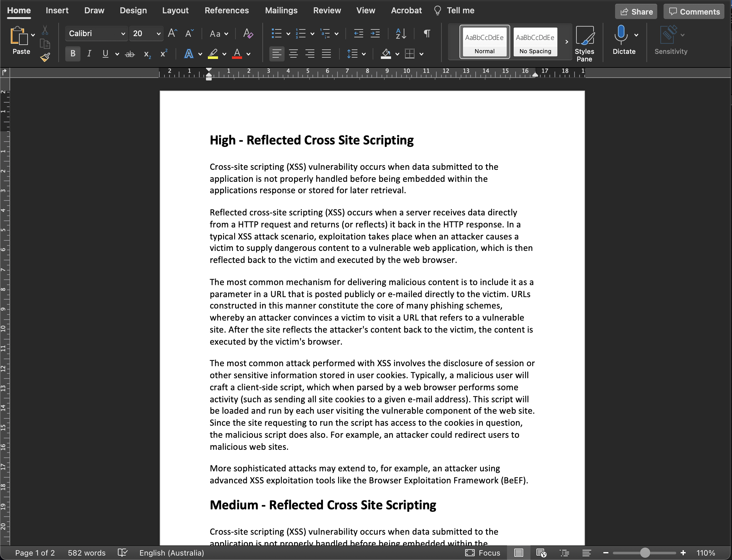Toggle Strikethrough formatting
732x560 pixels.
pos(130,54)
